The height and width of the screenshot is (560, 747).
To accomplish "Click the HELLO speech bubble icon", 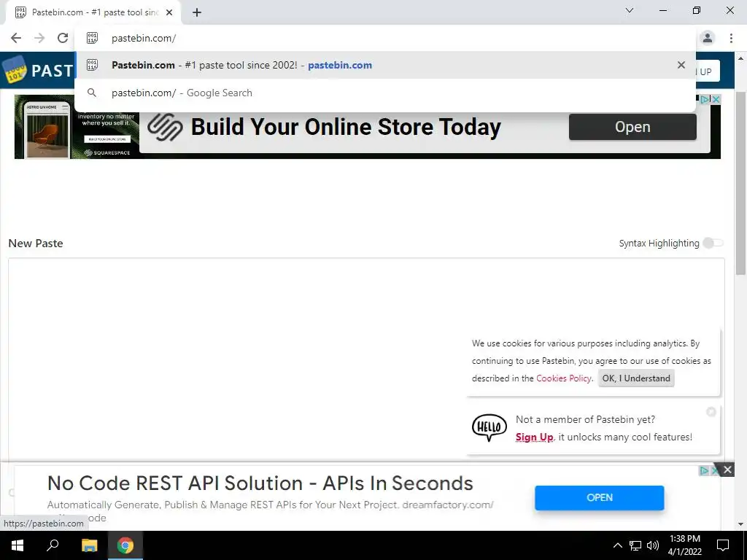I will [489, 427].
